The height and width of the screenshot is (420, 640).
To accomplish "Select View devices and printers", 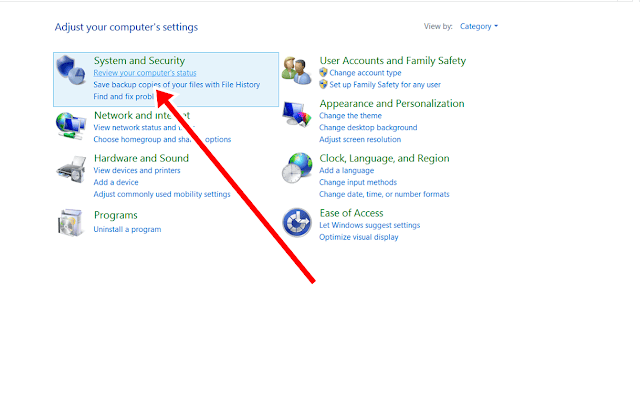I will [x=137, y=170].
